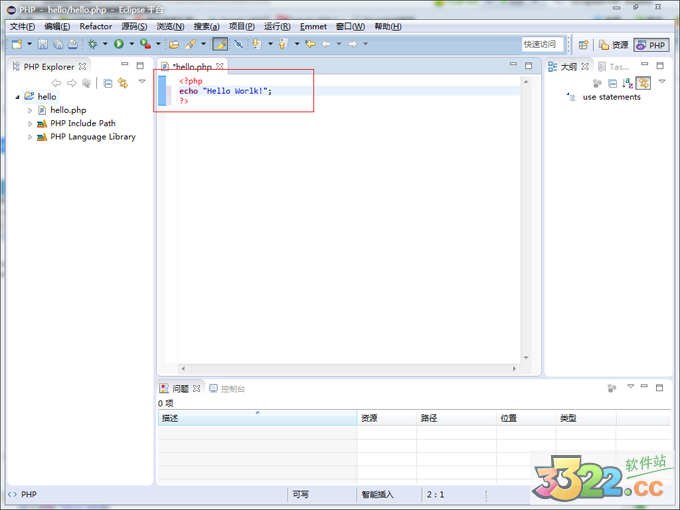
Task: Click the Open Perspective icon
Action: 583,45
